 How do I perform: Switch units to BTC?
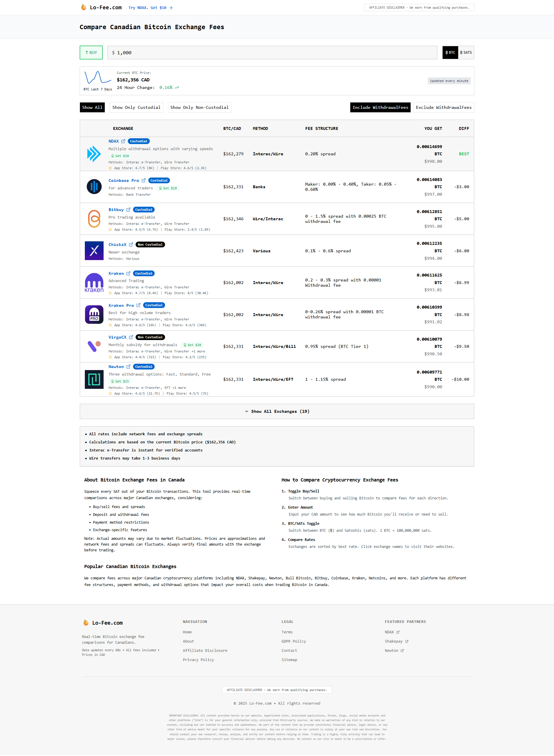450,53
